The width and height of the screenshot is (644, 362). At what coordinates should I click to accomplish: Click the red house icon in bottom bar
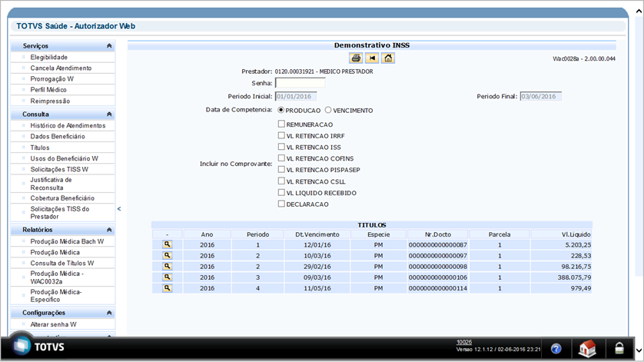pos(587,348)
